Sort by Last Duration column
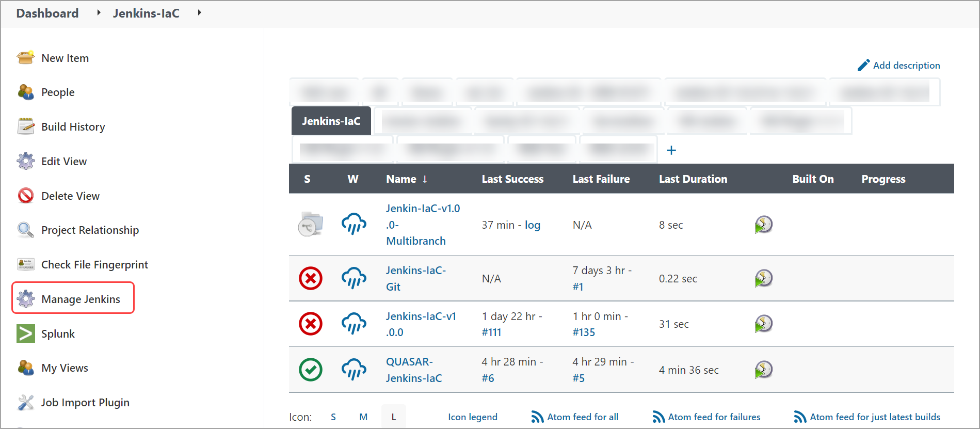This screenshot has width=980, height=429. (693, 179)
